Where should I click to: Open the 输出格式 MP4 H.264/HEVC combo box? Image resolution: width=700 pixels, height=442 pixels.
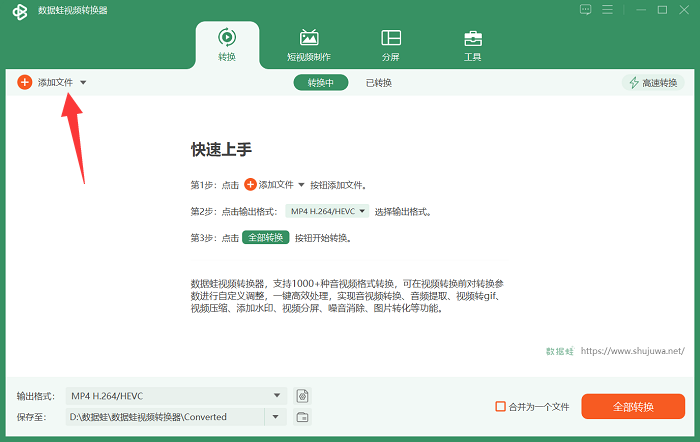[x=176, y=396]
